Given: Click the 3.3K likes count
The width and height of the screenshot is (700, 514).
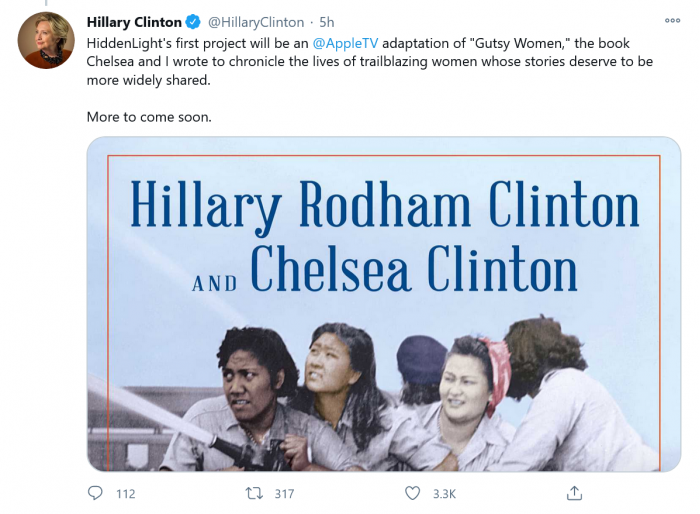Looking at the screenshot, I should (x=444, y=493).
